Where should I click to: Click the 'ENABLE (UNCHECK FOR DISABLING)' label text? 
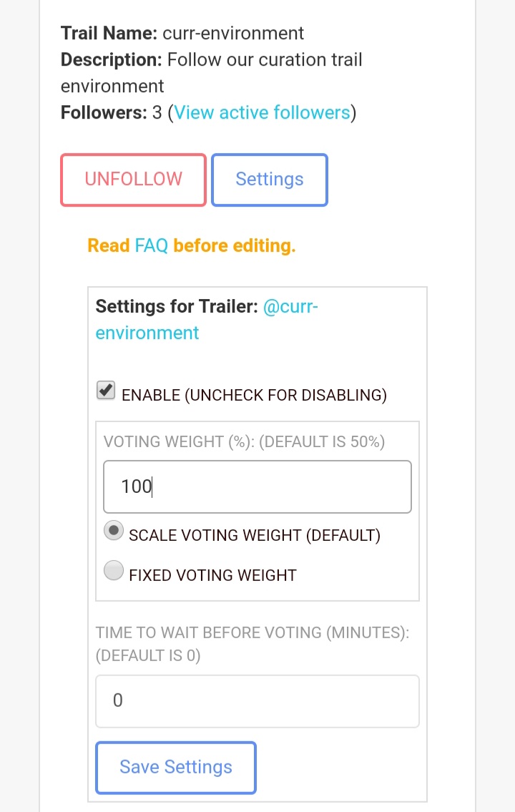[254, 395]
